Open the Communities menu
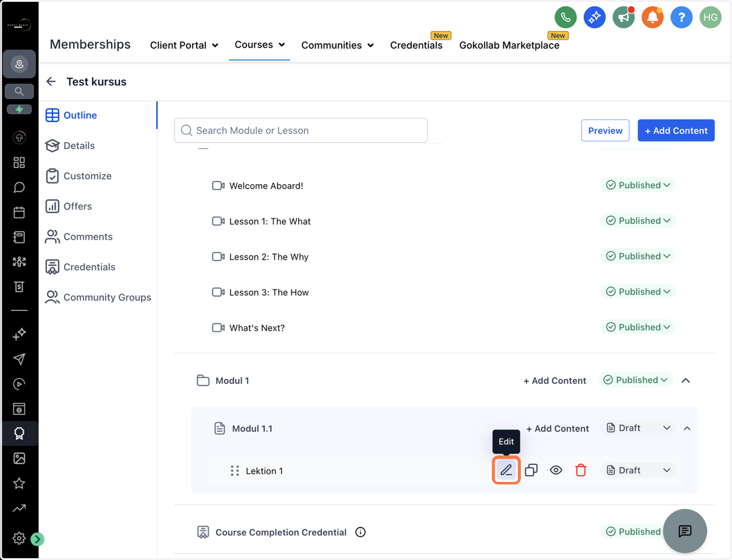Screen dimensions: 732x560 click(337, 45)
